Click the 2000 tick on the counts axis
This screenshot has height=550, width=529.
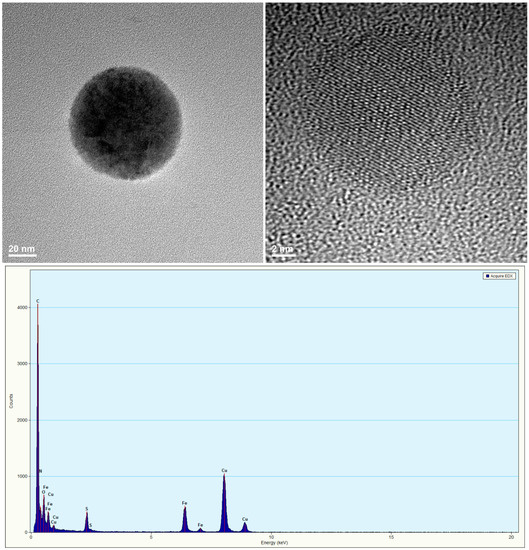pyautogui.click(x=22, y=420)
